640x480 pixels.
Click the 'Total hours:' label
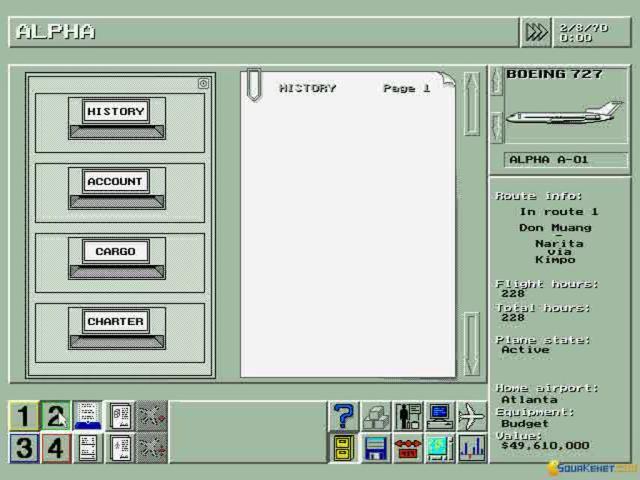pyautogui.click(x=542, y=308)
